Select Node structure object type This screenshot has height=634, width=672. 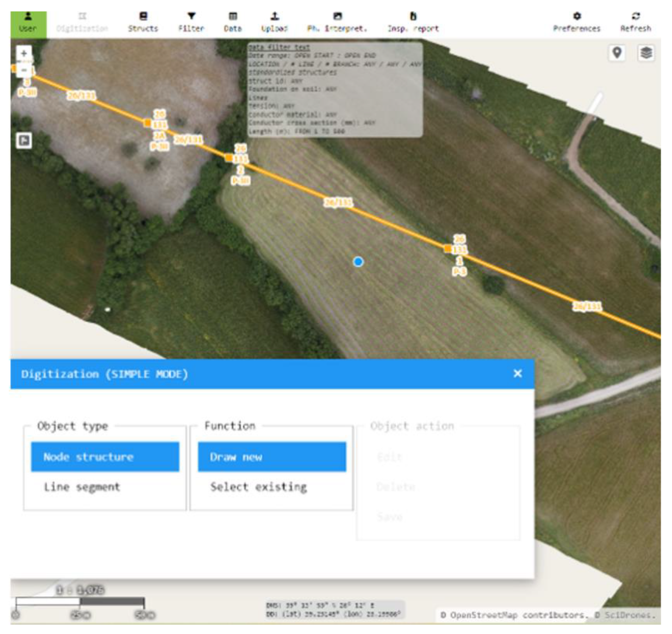(x=105, y=457)
